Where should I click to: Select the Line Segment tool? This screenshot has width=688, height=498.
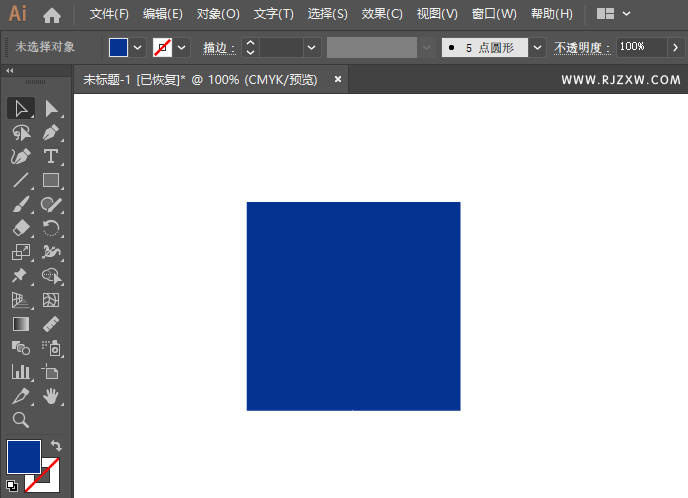pos(21,181)
